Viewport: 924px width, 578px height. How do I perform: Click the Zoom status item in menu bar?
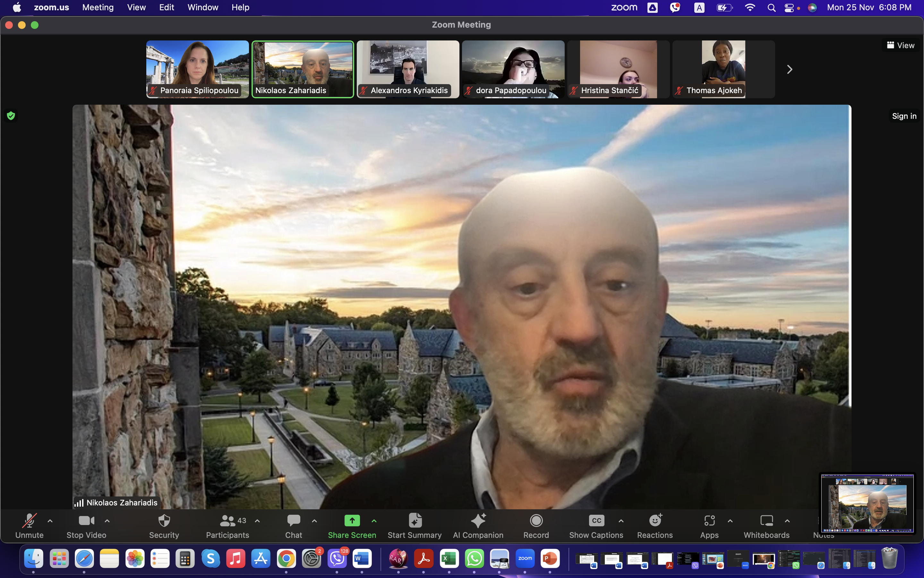coord(624,8)
